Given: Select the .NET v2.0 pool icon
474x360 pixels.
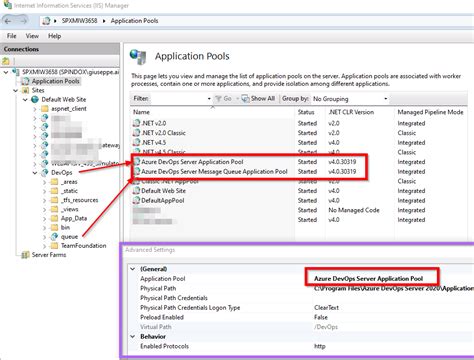Looking at the screenshot, I should click(136, 123).
